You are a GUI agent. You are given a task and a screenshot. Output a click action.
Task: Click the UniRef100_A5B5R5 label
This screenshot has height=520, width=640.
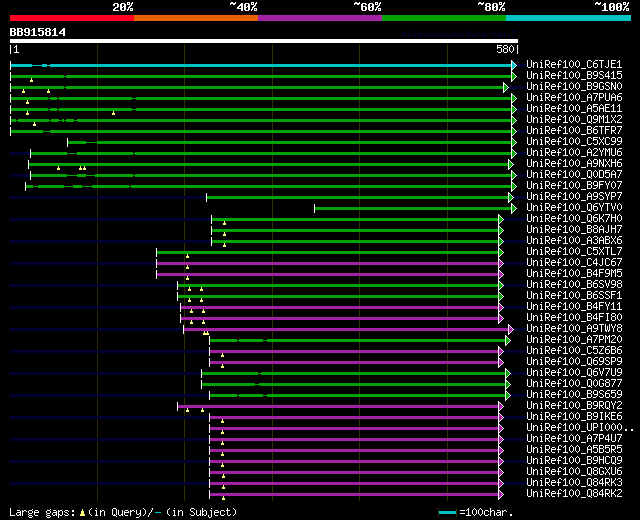point(574,450)
